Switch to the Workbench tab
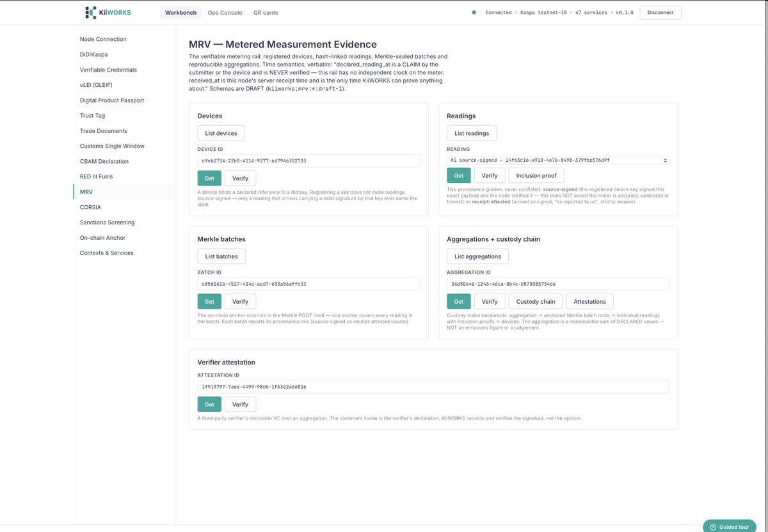The image size is (768, 532). (x=180, y=12)
